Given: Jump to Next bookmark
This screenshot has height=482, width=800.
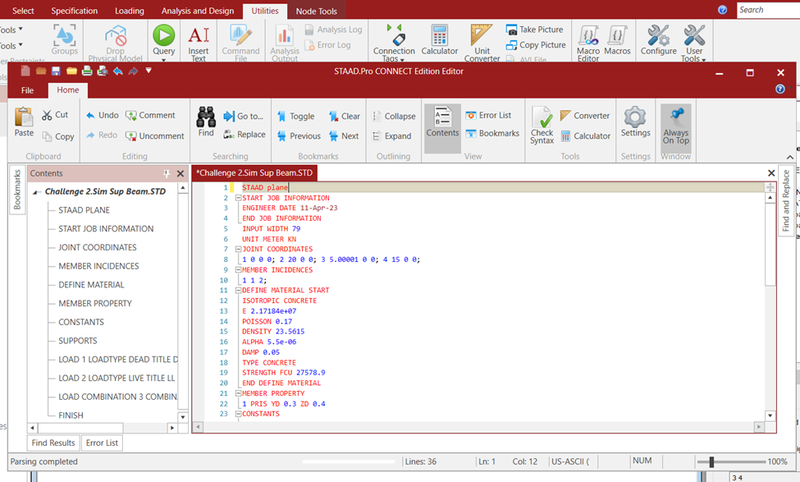Looking at the screenshot, I should click(344, 136).
